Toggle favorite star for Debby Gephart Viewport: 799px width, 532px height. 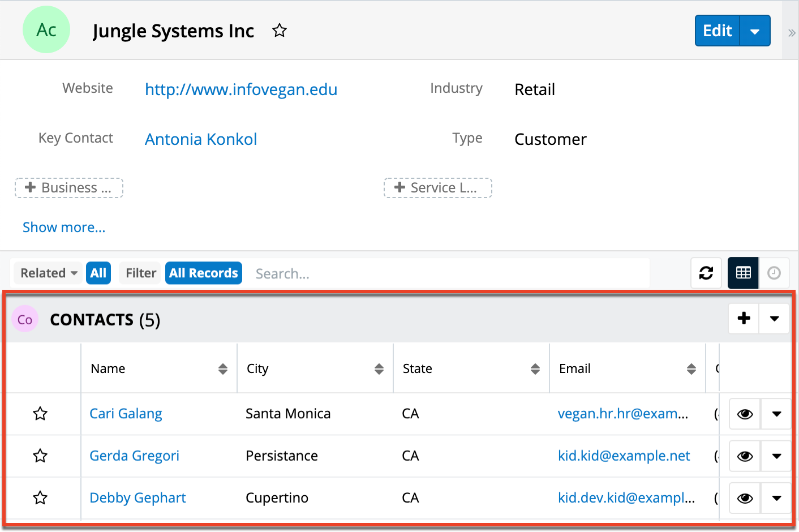point(40,498)
